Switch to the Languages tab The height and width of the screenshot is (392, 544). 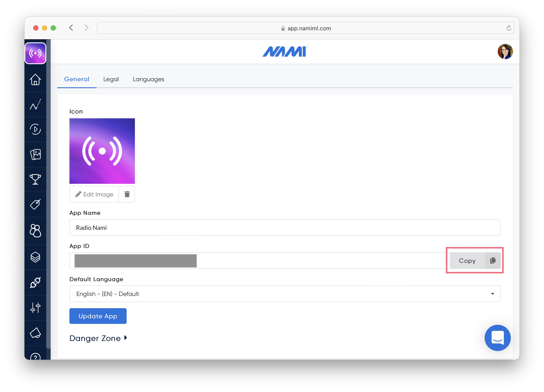(148, 79)
